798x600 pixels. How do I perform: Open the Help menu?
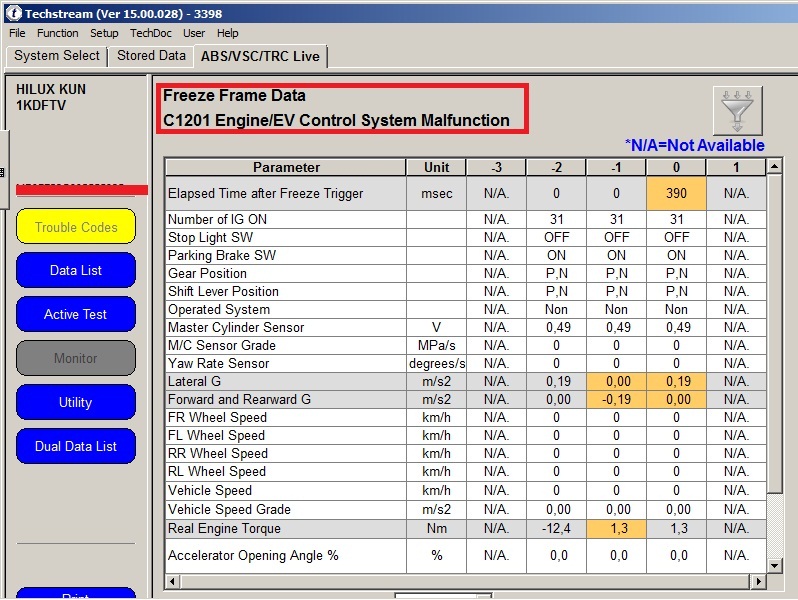point(228,33)
